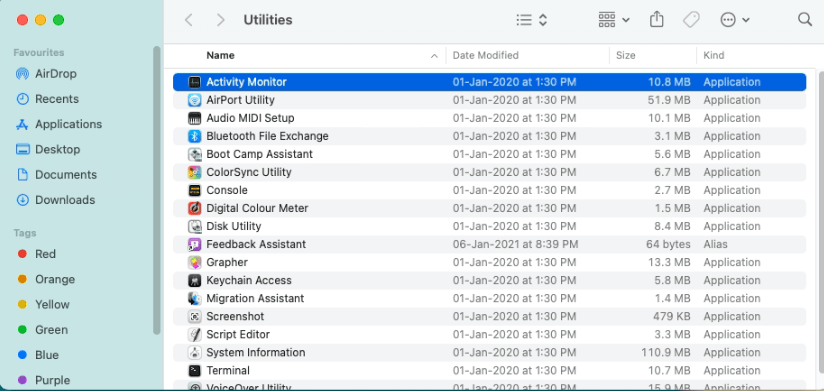The image size is (824, 391).
Task: Open Applications in the sidebar
Action: click(59, 124)
